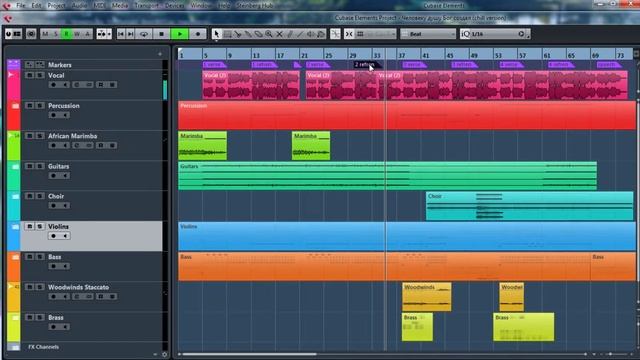Open Vocal track channel settings 'e' button
The image size is (640, 360).
pyautogui.click(x=77, y=84)
